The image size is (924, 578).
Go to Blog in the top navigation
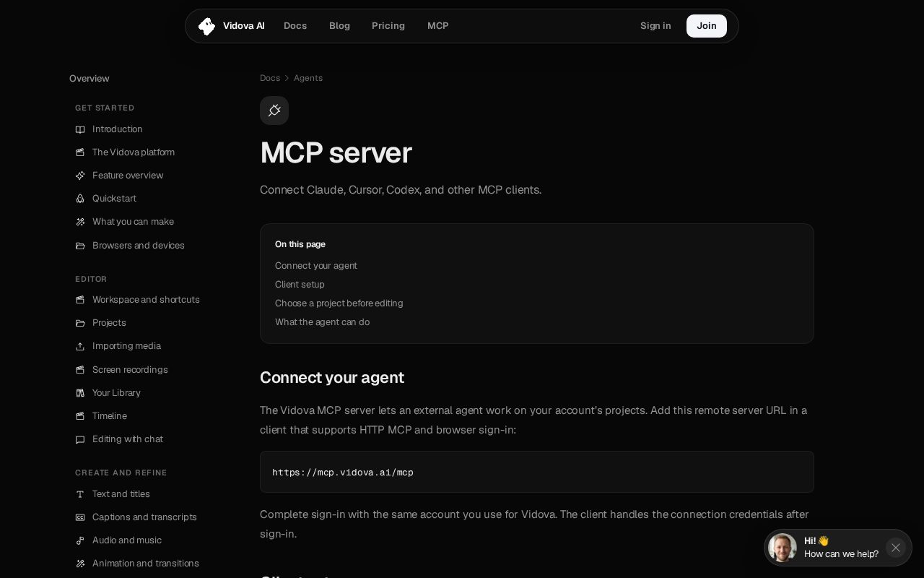click(339, 26)
